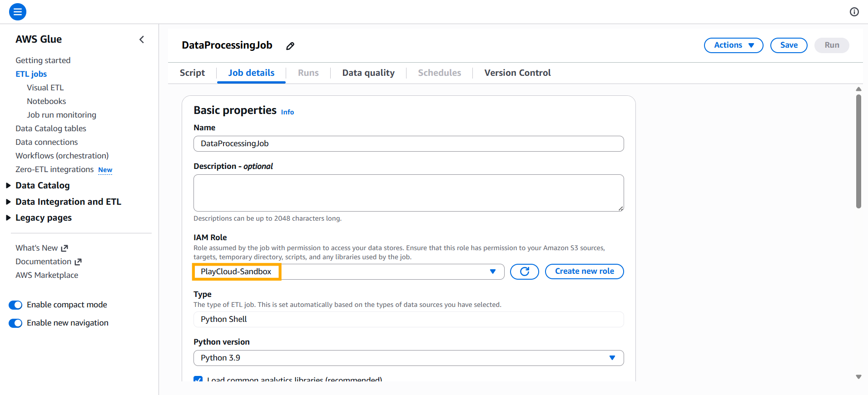
Task: Click the scroll up arrow of the page scrollbar
Action: coord(858,89)
